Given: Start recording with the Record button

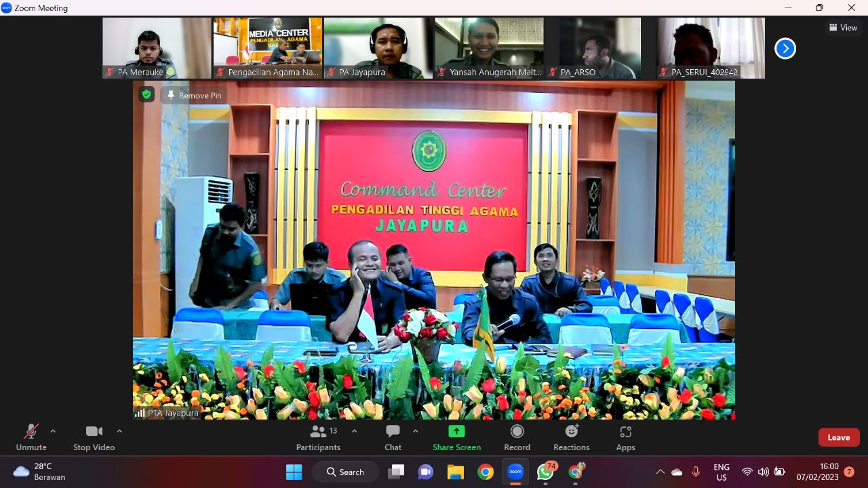Looking at the screenshot, I should tap(517, 432).
